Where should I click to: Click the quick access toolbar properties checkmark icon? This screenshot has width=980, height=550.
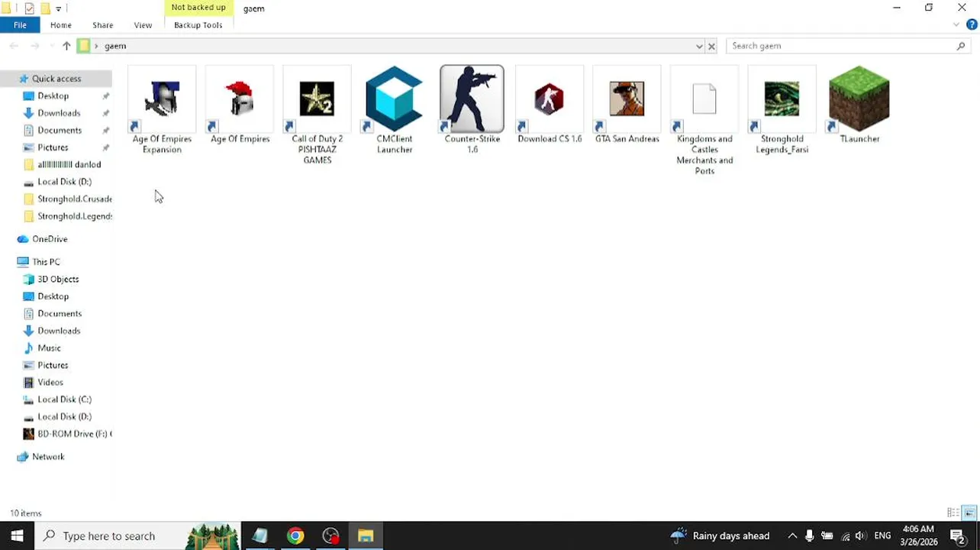(x=29, y=8)
